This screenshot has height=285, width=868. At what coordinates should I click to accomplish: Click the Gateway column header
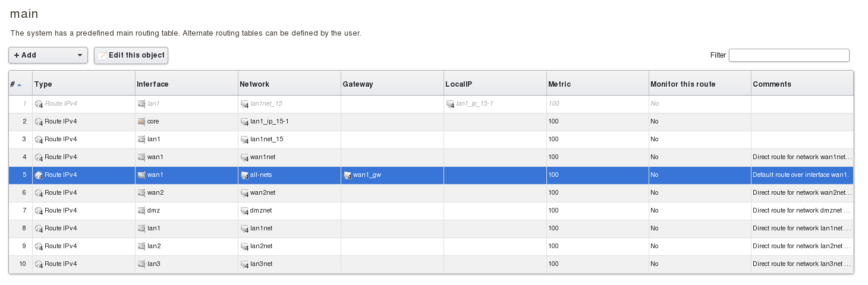(358, 84)
